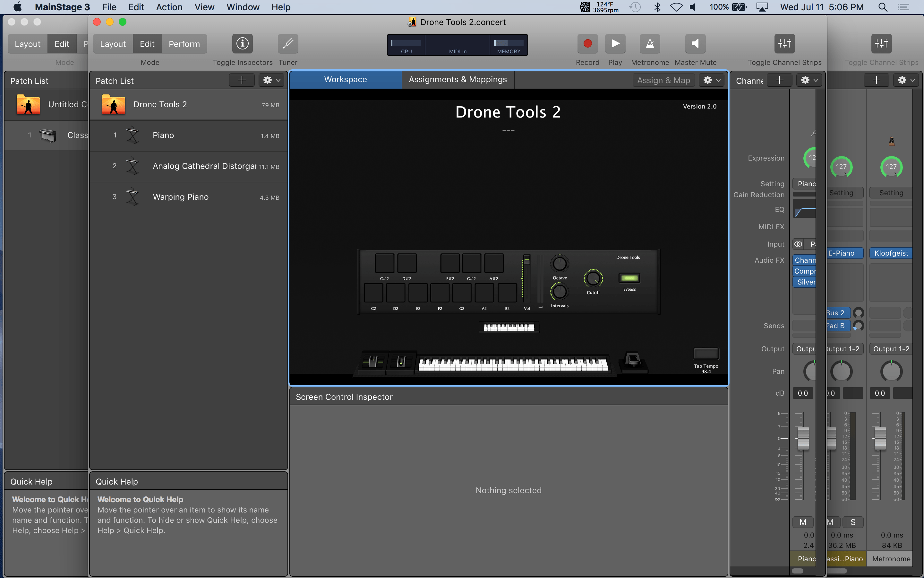Open the E-Piano instrument slot
The height and width of the screenshot is (578, 924).
click(845, 253)
